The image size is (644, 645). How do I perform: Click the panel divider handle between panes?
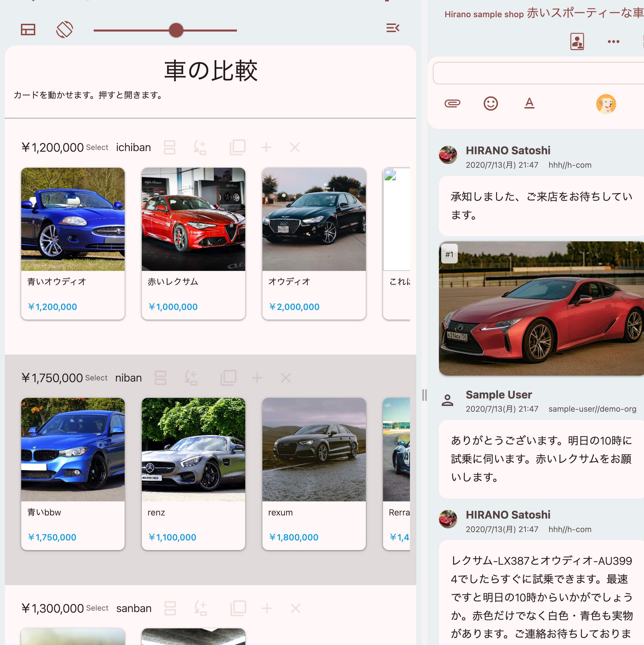424,395
